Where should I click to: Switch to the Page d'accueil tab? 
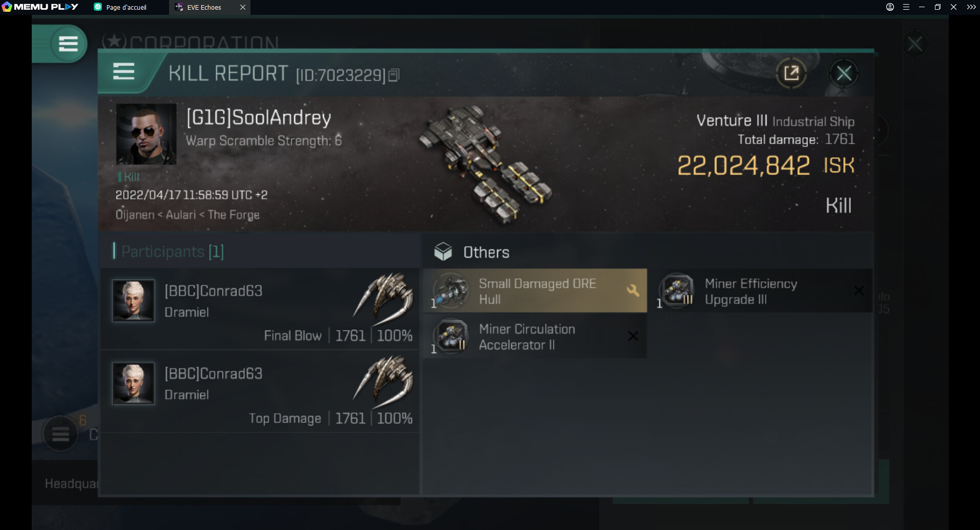pyautogui.click(x=126, y=7)
